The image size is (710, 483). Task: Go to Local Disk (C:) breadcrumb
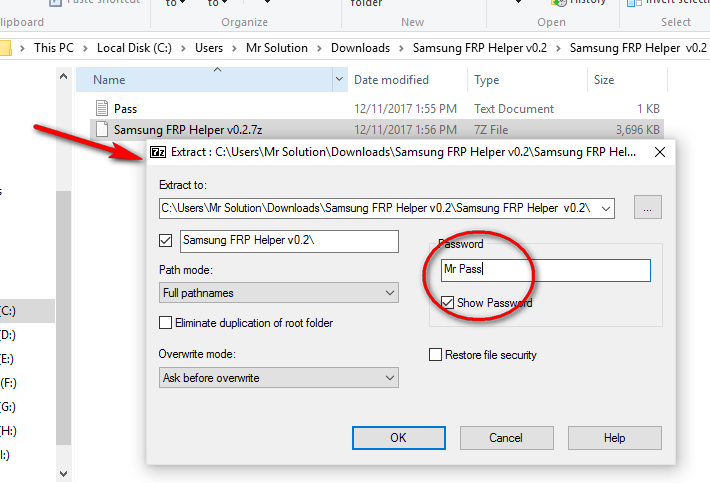pyautogui.click(x=134, y=48)
